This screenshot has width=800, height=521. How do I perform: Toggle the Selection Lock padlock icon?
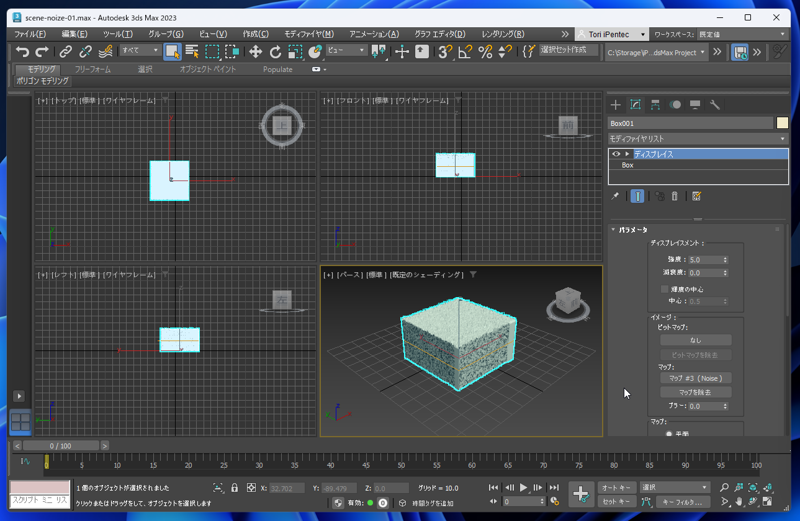point(235,488)
